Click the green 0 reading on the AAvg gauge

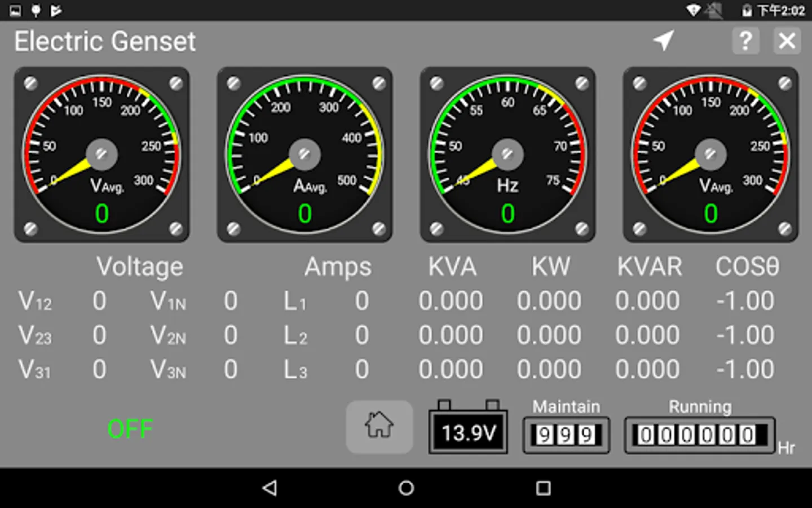304,214
